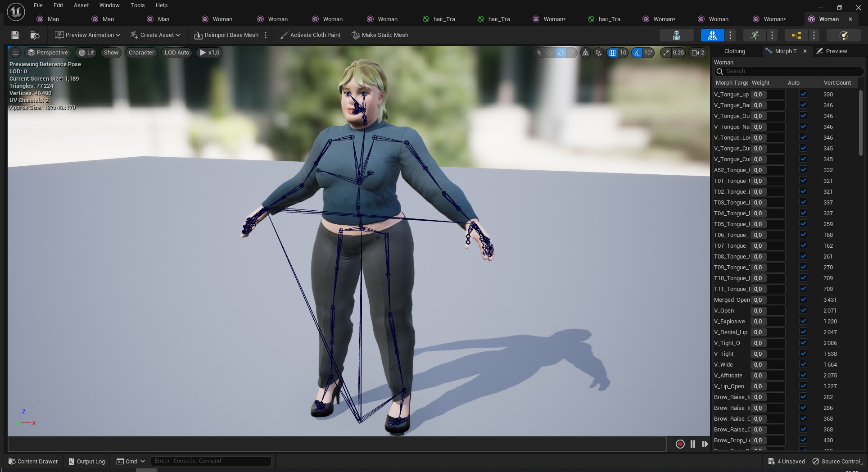Open the Animation editor mode
The image size is (868, 472).
(x=755, y=35)
